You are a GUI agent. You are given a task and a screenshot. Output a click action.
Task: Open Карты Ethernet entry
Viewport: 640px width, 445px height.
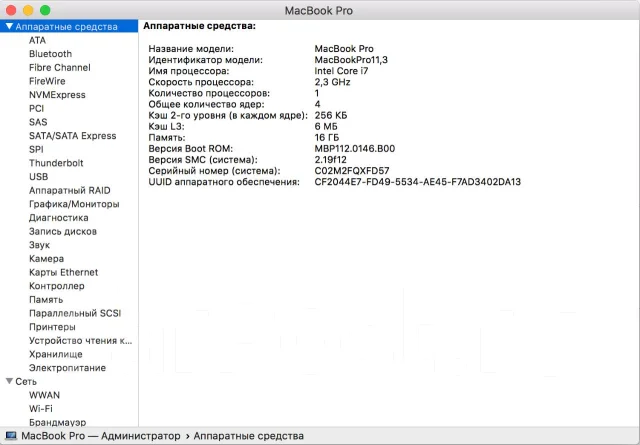(x=63, y=272)
